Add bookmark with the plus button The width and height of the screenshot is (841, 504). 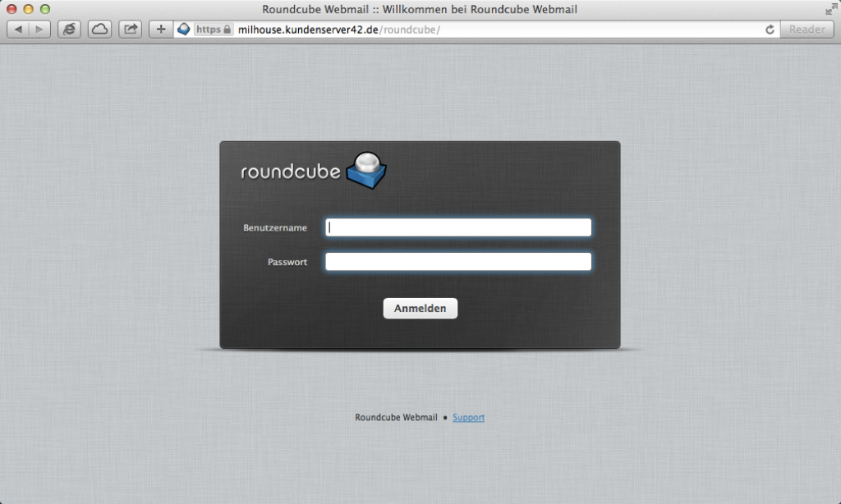161,30
